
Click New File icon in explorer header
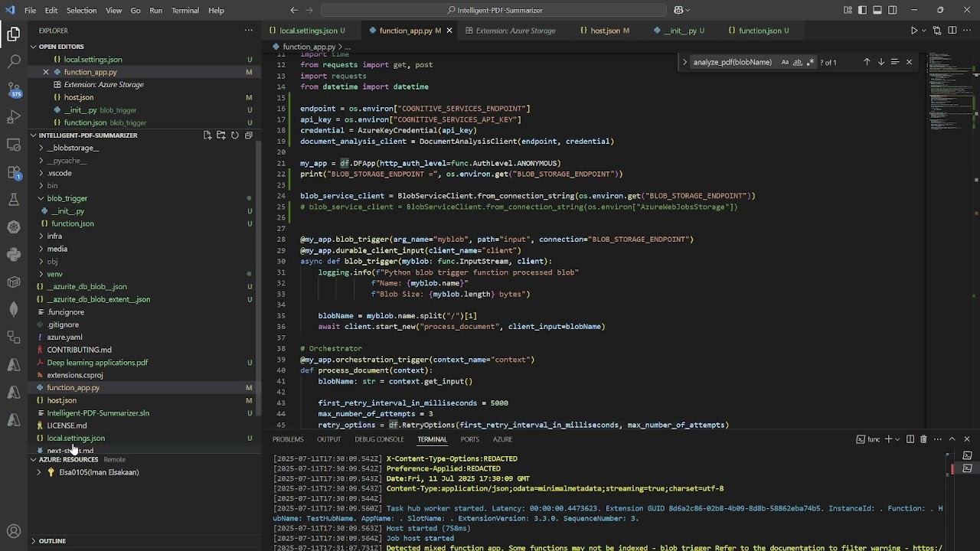tap(207, 135)
